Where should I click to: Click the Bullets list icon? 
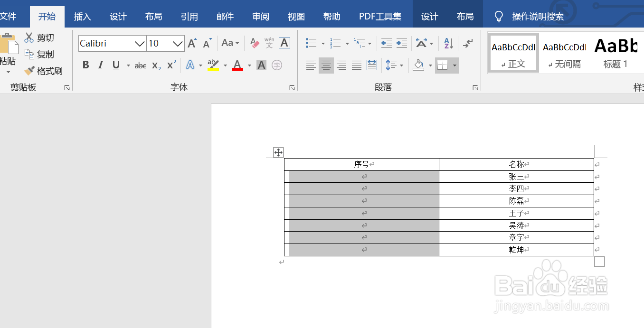coord(311,43)
